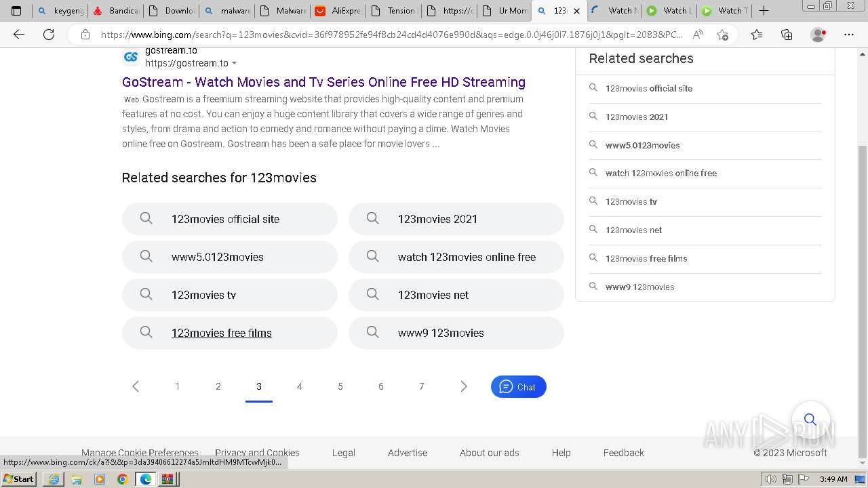
Task: Go to results page 1
Action: tap(178, 386)
